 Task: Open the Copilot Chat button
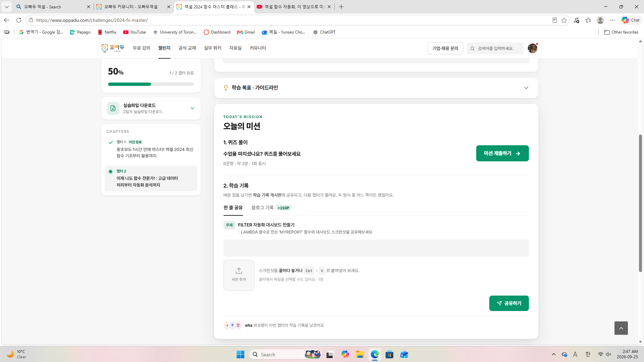631,20
